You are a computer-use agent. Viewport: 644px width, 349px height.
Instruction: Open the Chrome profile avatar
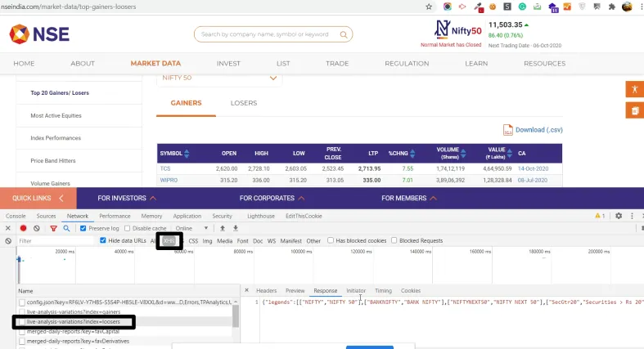click(627, 7)
